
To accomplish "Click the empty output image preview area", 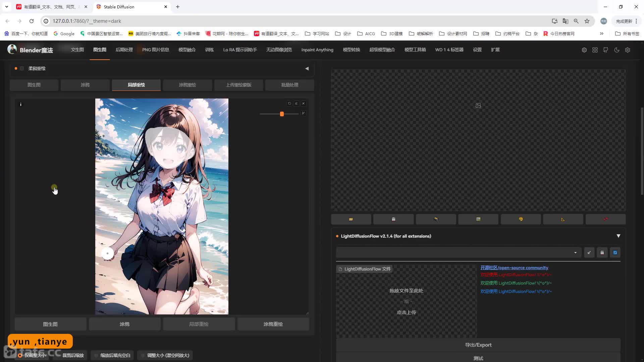I will click(x=478, y=140).
